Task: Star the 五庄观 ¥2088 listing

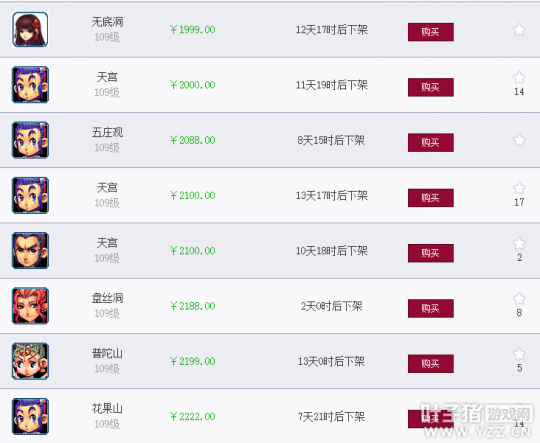Action: pos(519,140)
